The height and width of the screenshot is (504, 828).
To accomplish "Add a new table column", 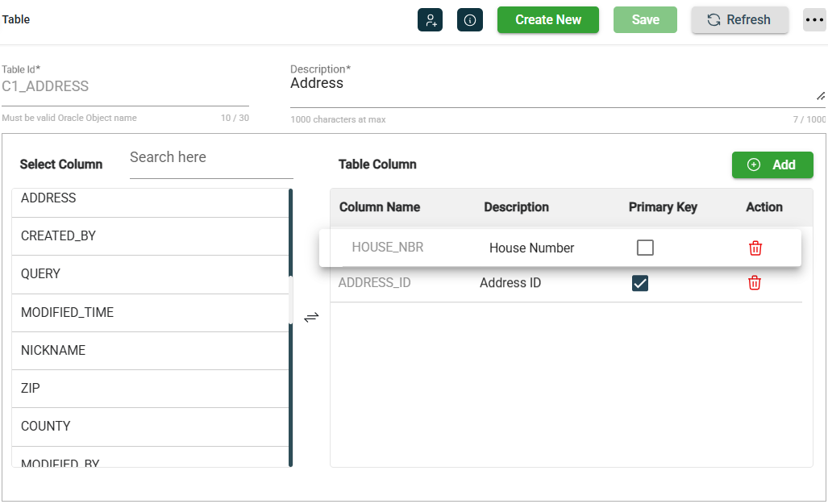I will pyautogui.click(x=772, y=165).
